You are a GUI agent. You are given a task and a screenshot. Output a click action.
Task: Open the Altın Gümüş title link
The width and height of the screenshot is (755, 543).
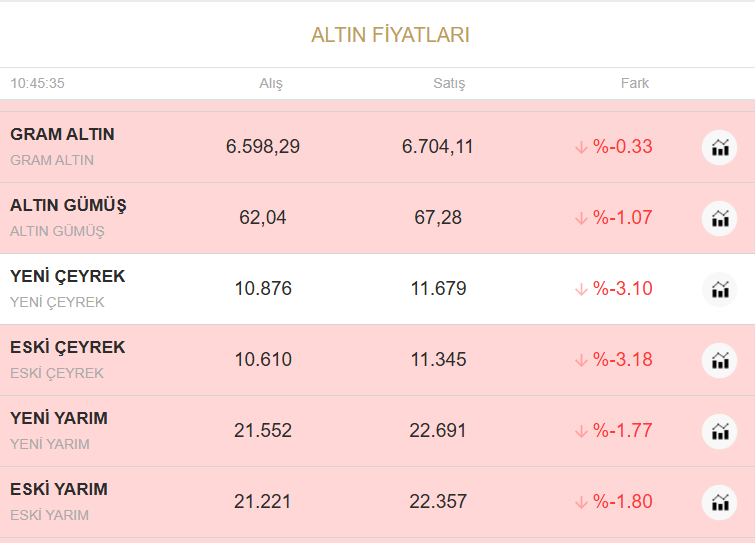pos(68,205)
